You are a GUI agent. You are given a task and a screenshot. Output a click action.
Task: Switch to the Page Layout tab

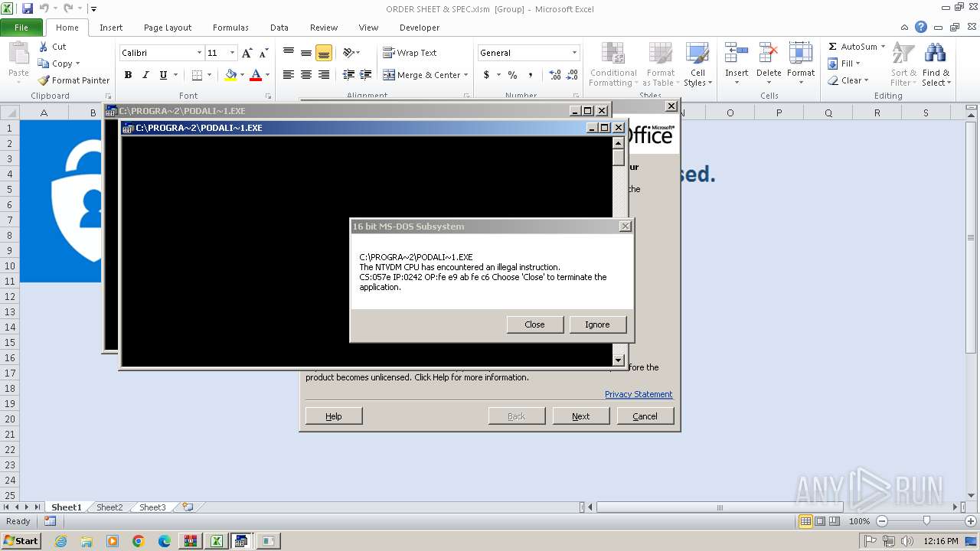click(x=168, y=27)
